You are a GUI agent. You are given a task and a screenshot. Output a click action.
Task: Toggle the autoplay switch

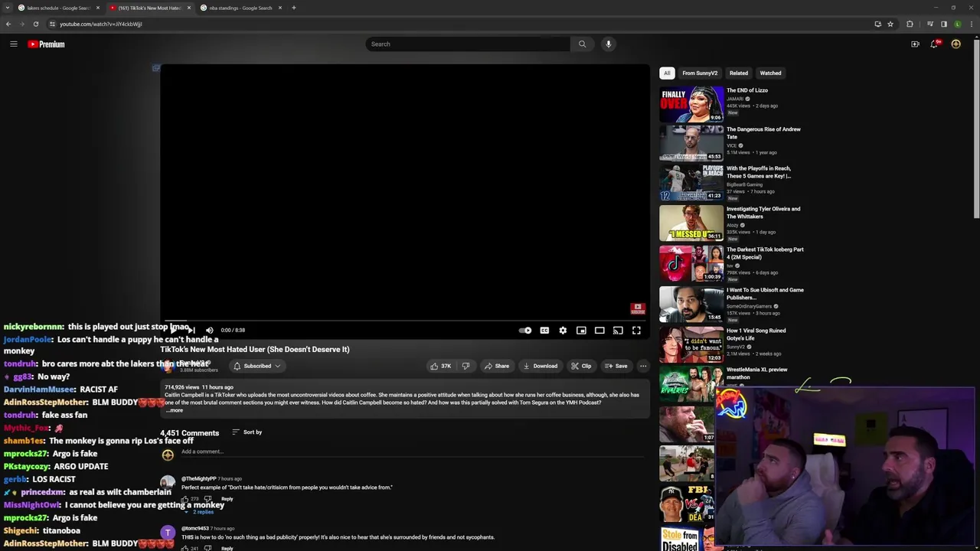tap(525, 331)
